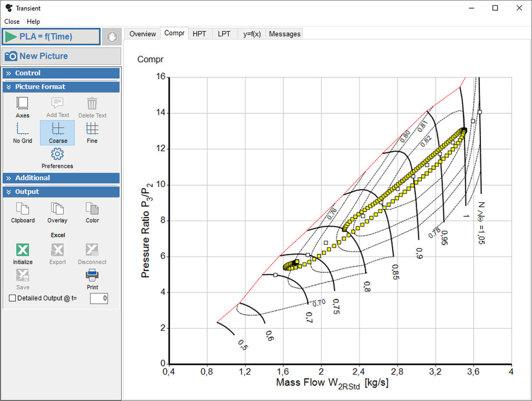Collapse the Picture Format section
532x401 pixels.
tap(61, 87)
